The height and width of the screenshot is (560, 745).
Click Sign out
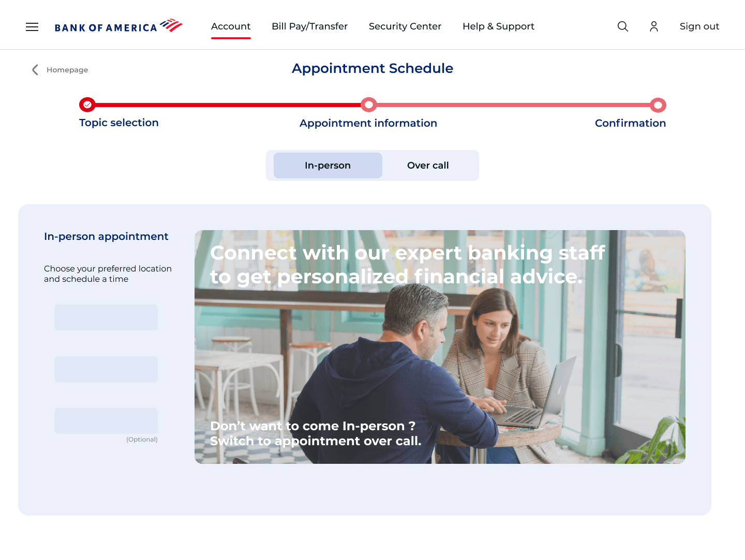[x=699, y=26]
